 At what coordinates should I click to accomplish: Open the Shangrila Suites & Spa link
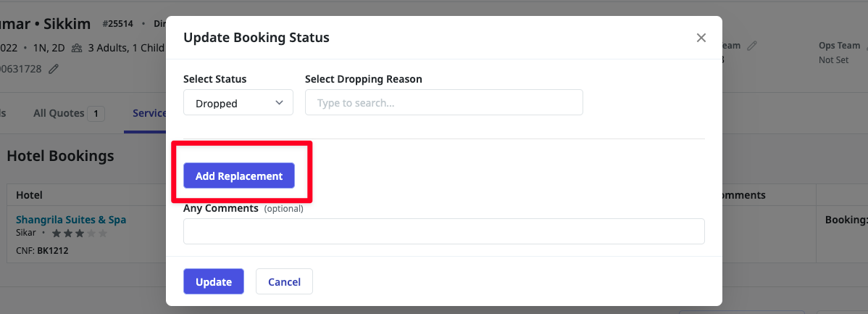click(x=71, y=219)
